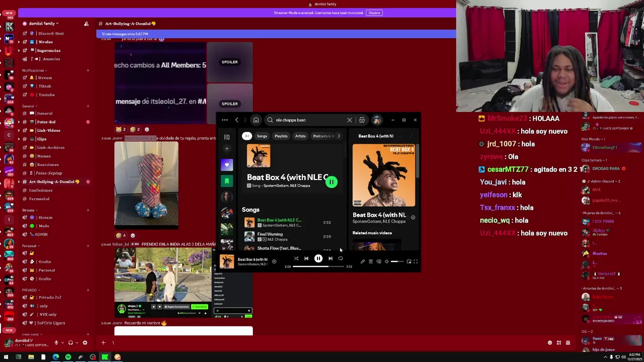Adjust Spotify volume slider

pyautogui.click(x=397, y=261)
